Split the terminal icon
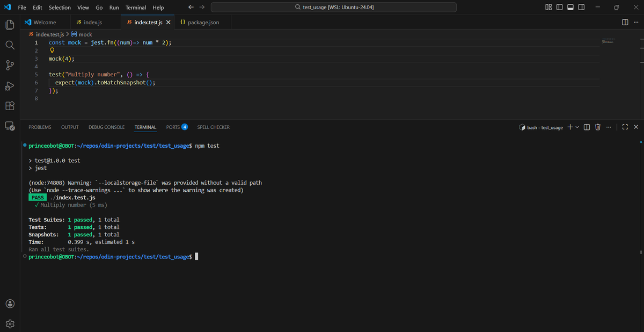The image size is (644, 332). click(587, 127)
